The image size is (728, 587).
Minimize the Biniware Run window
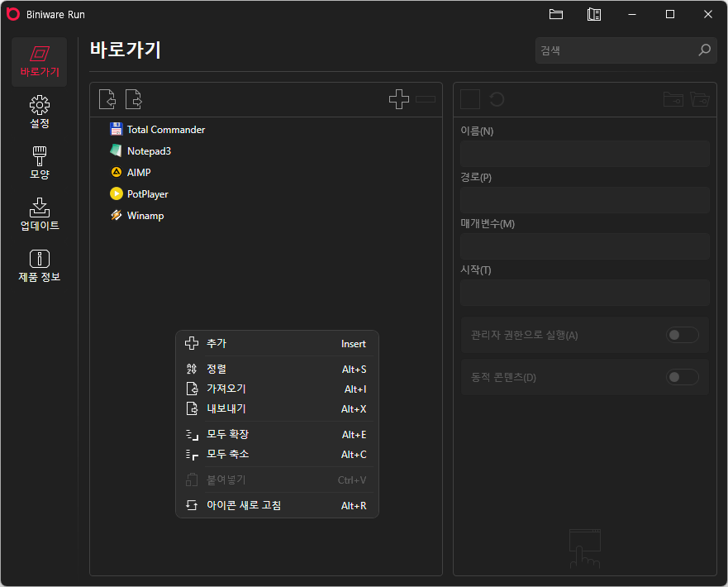[632, 14]
